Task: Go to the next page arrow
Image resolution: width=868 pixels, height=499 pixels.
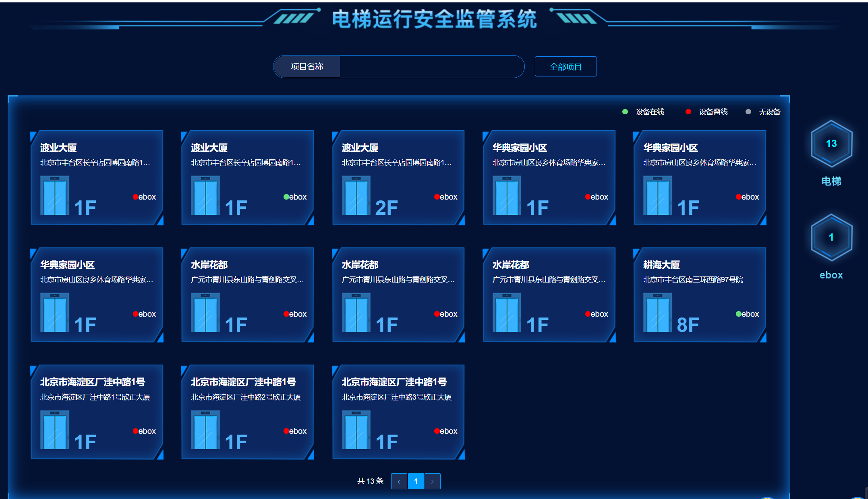Action: pos(432,481)
